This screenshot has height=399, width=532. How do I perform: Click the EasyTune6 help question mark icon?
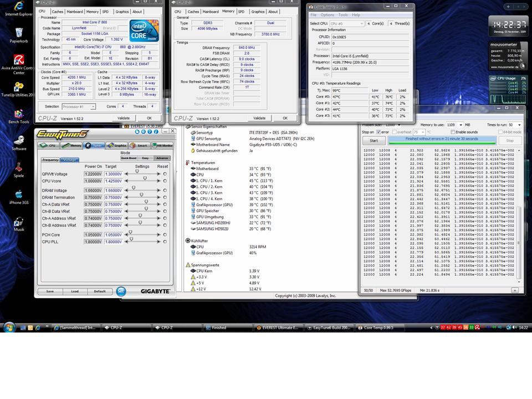tap(150, 132)
